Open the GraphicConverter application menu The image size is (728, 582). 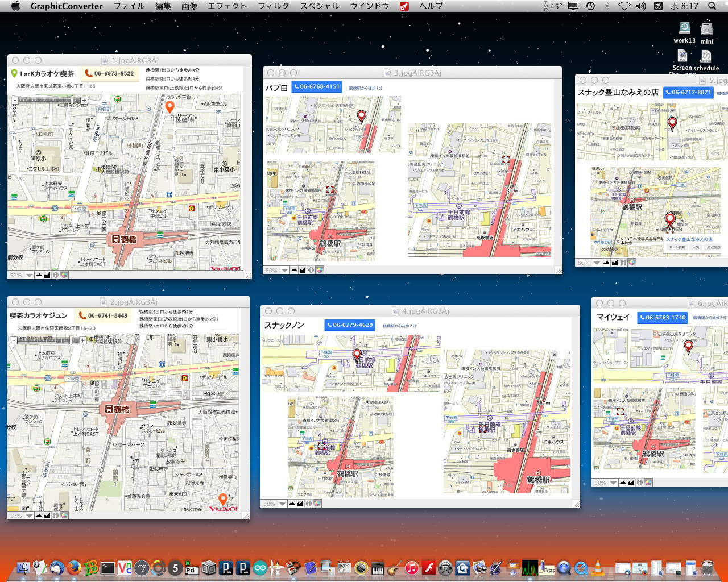coord(67,6)
